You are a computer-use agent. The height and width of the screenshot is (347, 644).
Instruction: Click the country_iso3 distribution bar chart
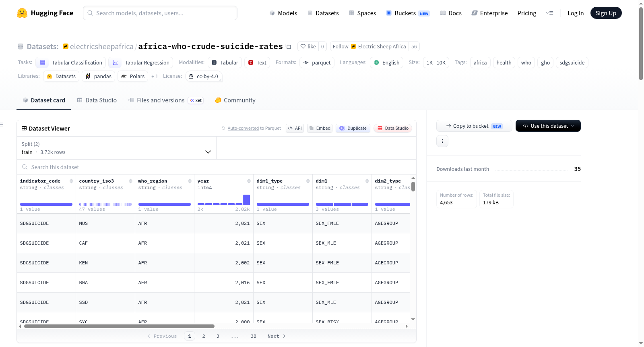tap(105, 204)
